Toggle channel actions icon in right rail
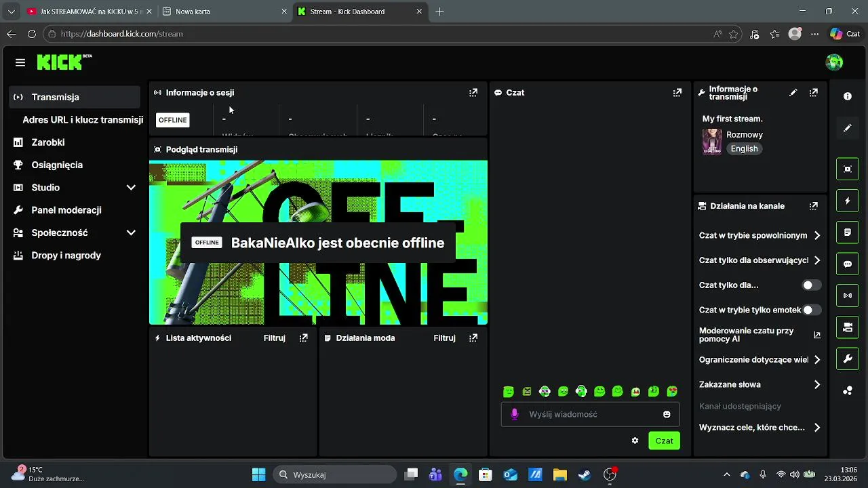868x488 pixels. tap(848, 327)
